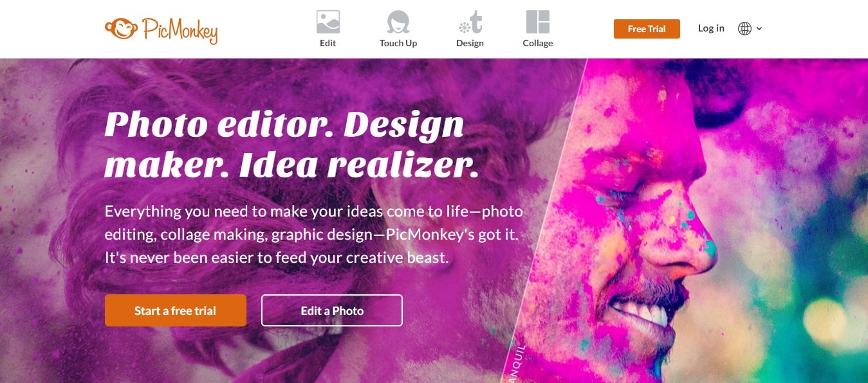The width and height of the screenshot is (868, 383).
Task: Click the globe language icon
Action: tap(744, 28)
